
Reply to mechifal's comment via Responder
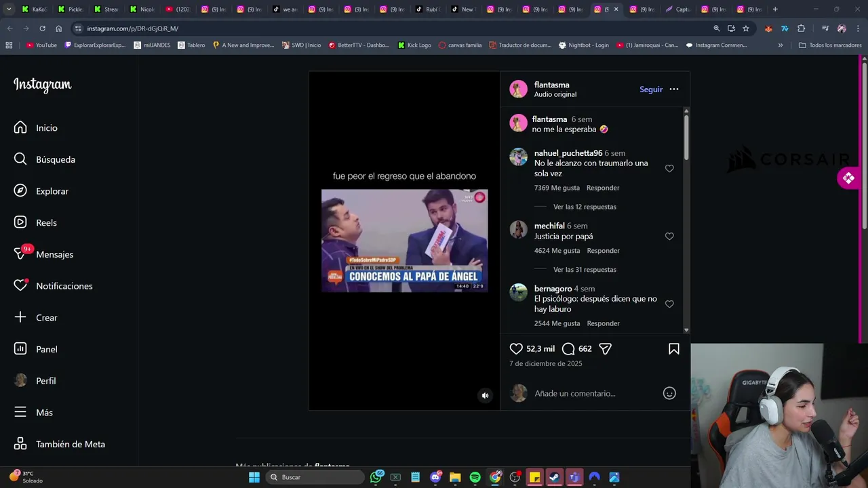point(603,251)
